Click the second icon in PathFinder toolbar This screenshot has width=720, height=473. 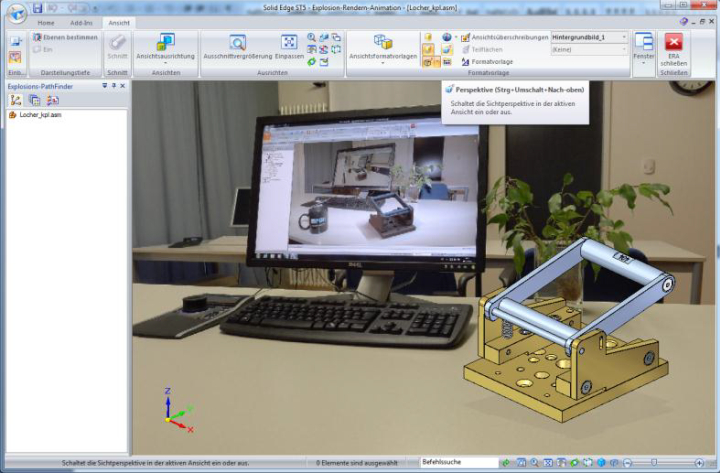34,100
